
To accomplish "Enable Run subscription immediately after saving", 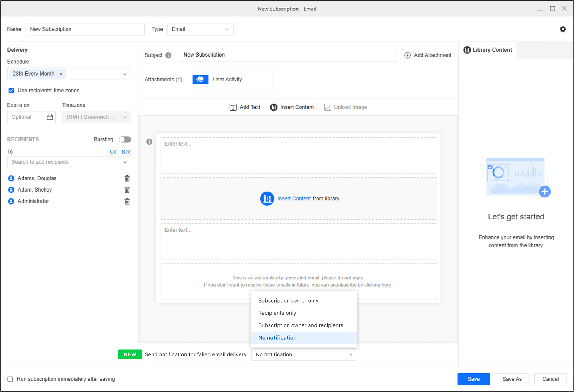I will click(10, 379).
